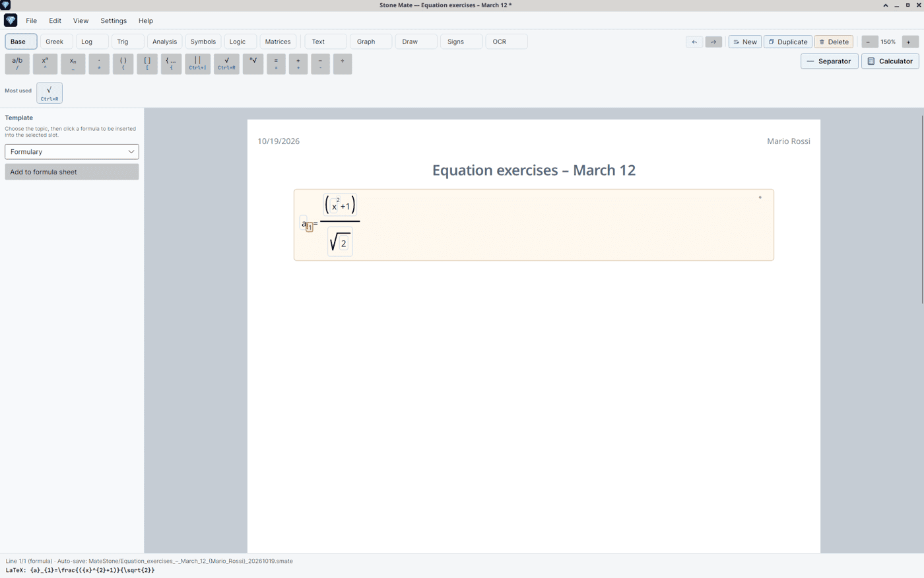The image size is (924, 578).
Task: Insert the equals sign
Action: click(276, 63)
